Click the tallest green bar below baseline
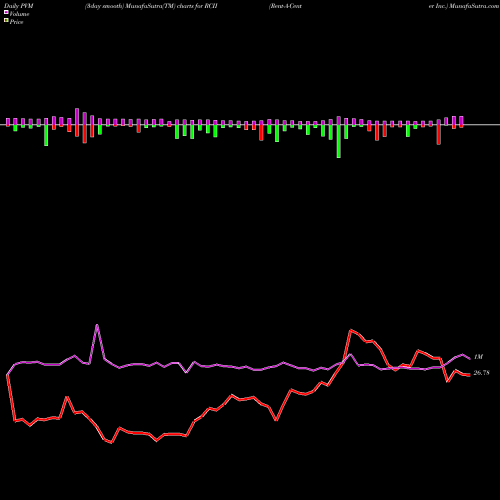Viewport: 500px width, 500px height. [339, 141]
